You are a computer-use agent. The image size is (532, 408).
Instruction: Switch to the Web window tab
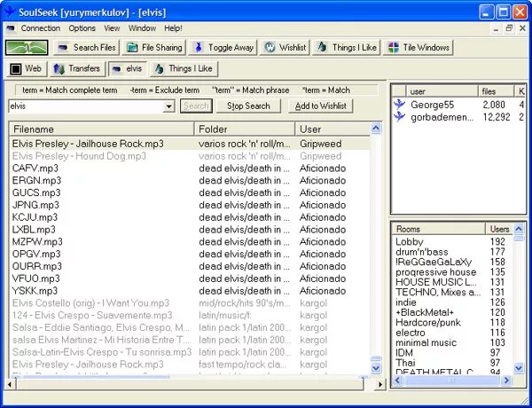[26, 69]
